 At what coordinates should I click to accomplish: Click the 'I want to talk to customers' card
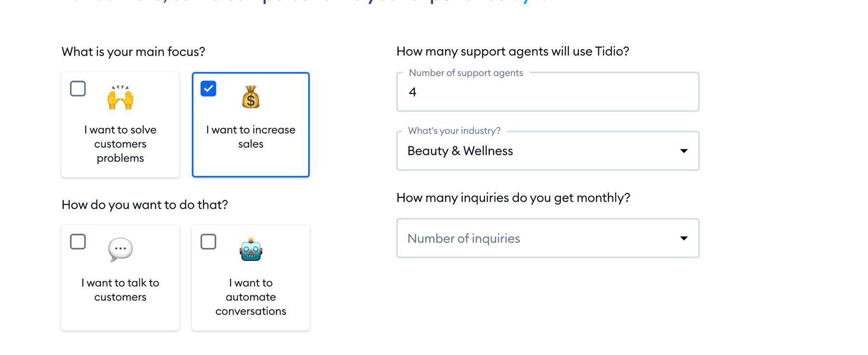120,277
